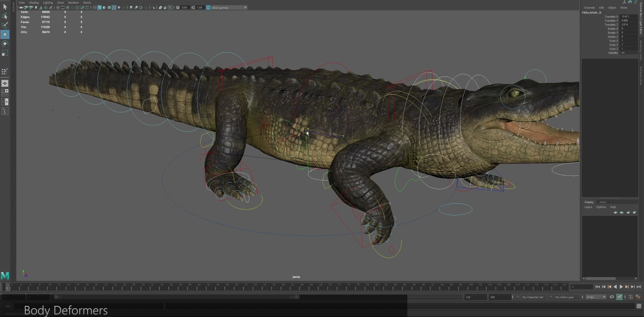The width and height of the screenshot is (644, 317).
Task: Toggle use all lights bulb icon
Action: [119, 7]
